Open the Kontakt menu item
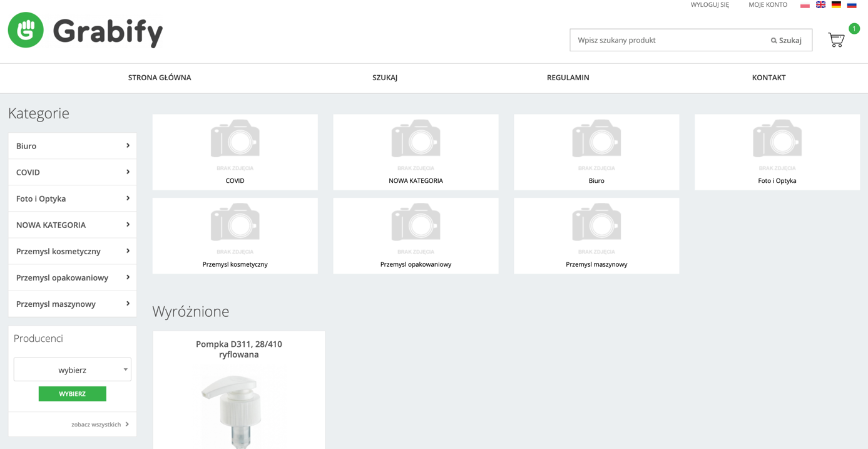Image resolution: width=868 pixels, height=449 pixels. (x=768, y=78)
